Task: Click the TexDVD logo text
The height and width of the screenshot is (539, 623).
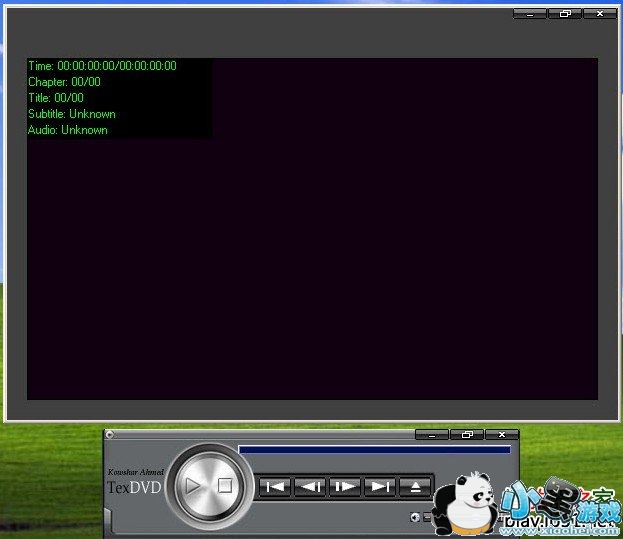Action: point(134,487)
